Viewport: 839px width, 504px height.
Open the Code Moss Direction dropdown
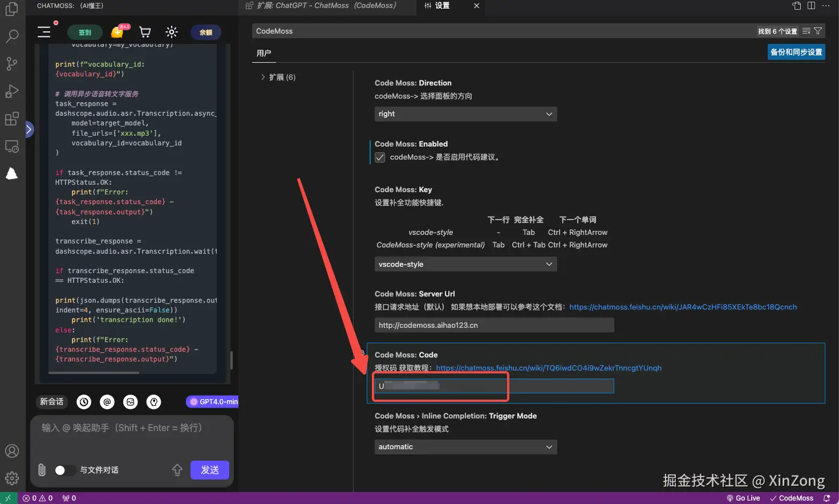click(465, 114)
